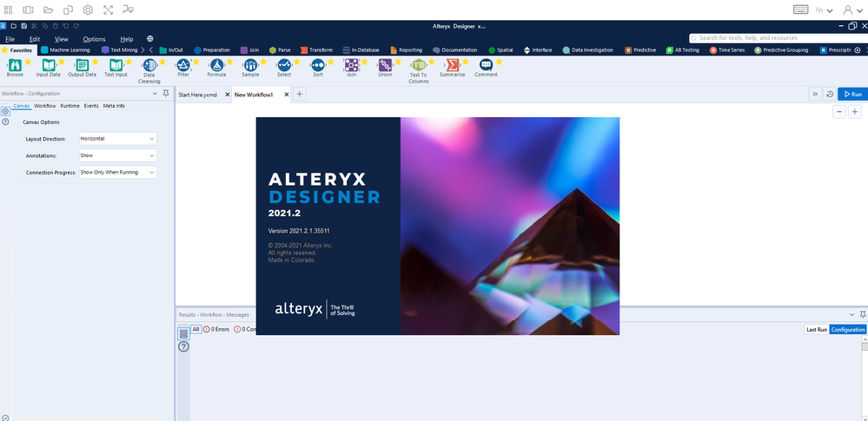868x421 pixels.
Task: Switch to the Preparation tool category
Action: pyautogui.click(x=211, y=49)
